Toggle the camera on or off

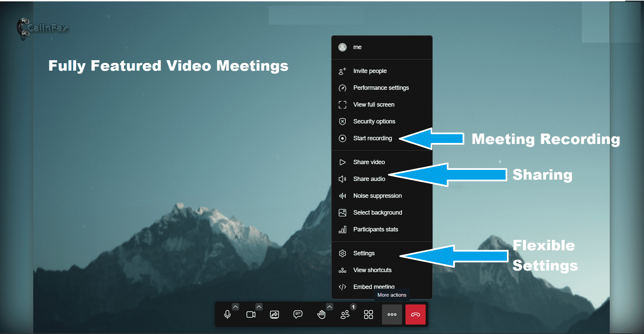[x=251, y=314]
